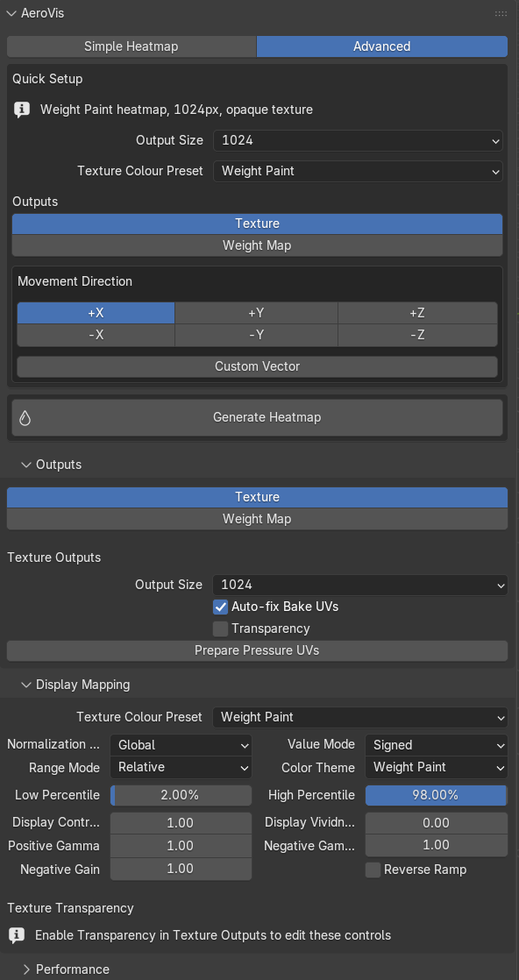The height and width of the screenshot is (980, 519).
Task: Open the Value Mode dropdown
Action: (437, 745)
